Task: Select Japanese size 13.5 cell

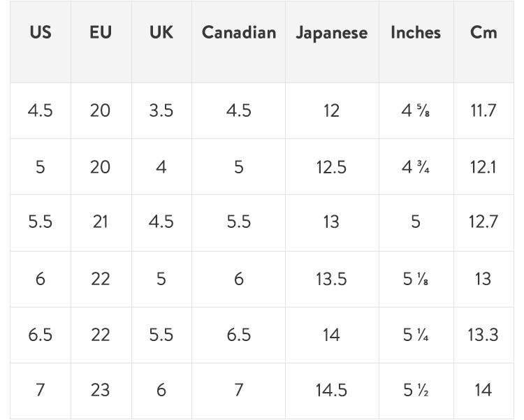Action: coord(331,279)
